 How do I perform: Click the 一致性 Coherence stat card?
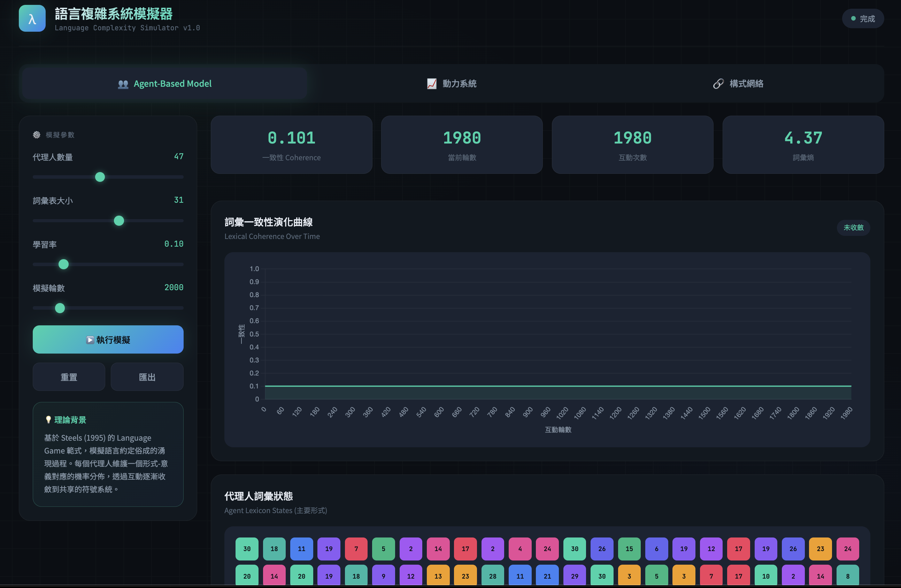click(x=291, y=145)
